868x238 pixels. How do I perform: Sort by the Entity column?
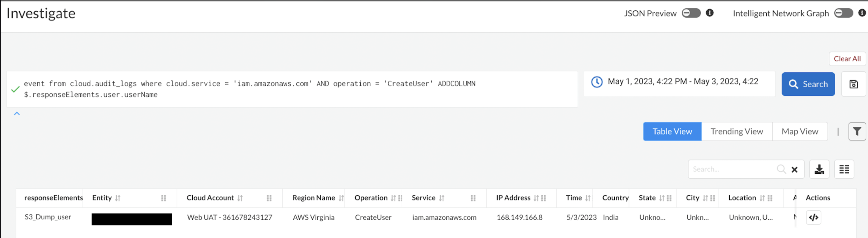point(118,198)
